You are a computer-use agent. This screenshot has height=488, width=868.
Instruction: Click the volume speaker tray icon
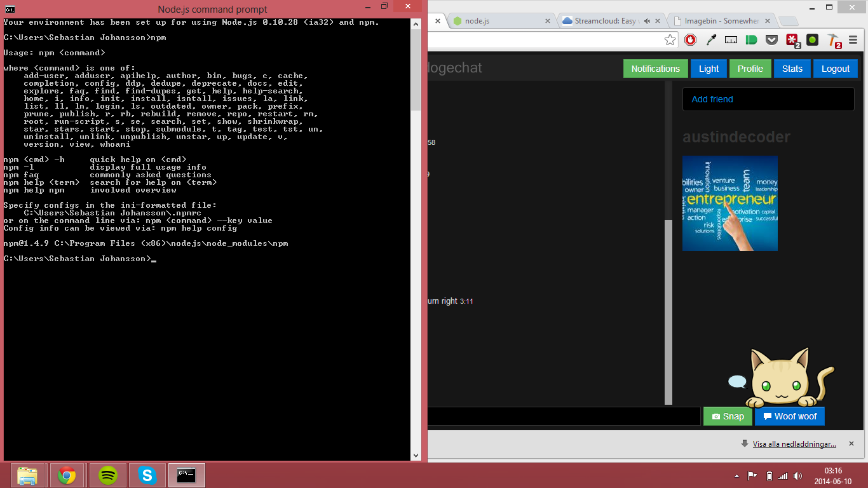click(x=797, y=475)
